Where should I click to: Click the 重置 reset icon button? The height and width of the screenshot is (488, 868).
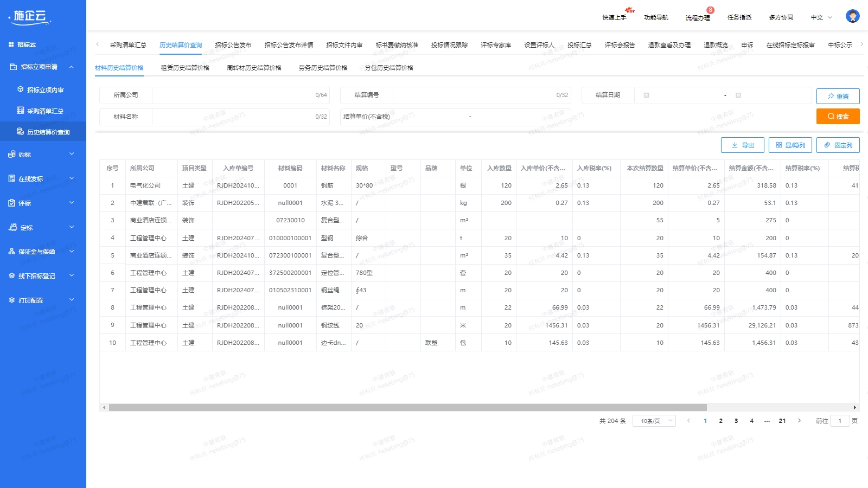point(838,96)
